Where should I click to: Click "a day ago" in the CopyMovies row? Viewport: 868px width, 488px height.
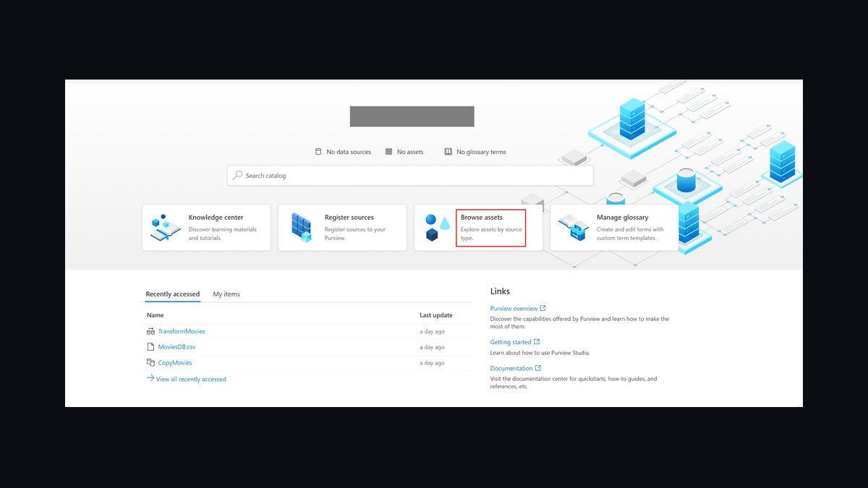tap(432, 364)
